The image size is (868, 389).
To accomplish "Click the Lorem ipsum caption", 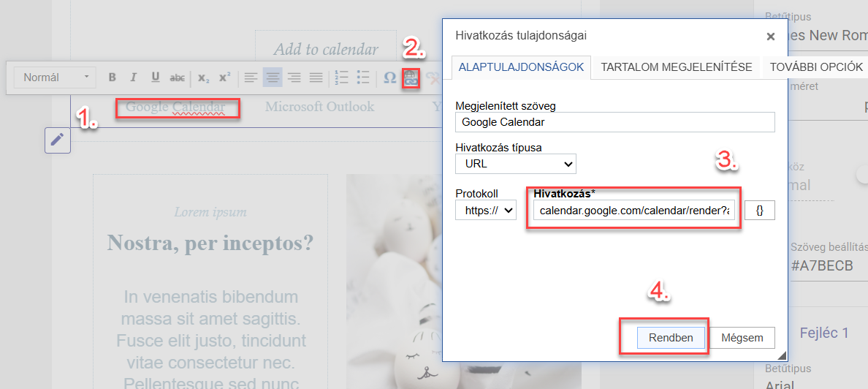I will pyautogui.click(x=210, y=211).
